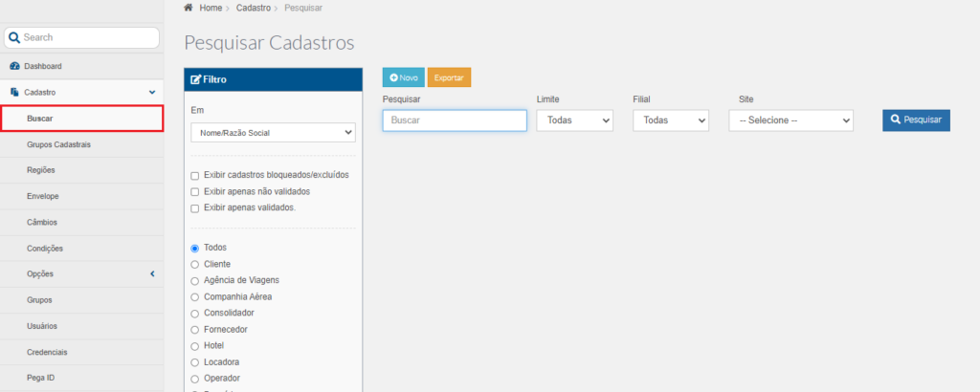Viewport: 980px width, 392px height.
Task: Expand the Opções submenu arrow
Action: 152,274
